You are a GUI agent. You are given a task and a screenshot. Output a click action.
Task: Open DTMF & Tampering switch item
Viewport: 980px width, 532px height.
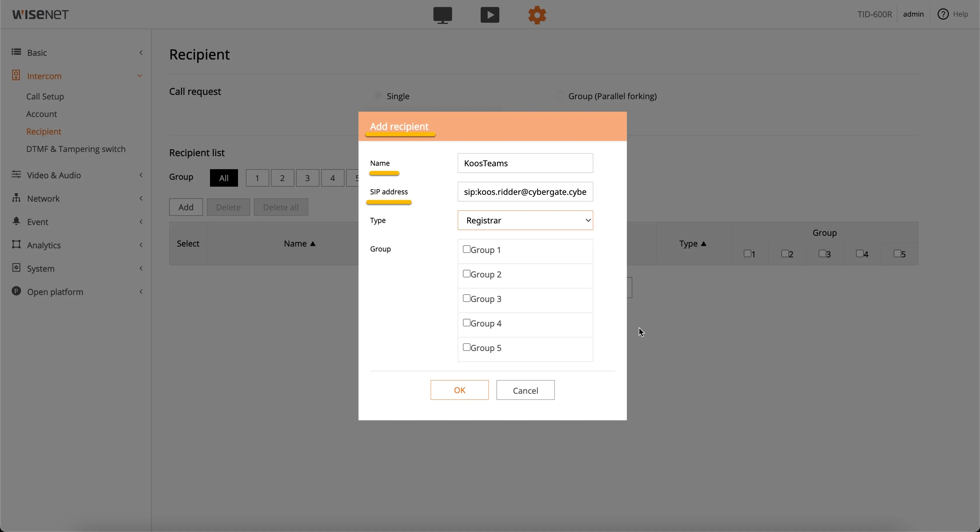point(76,149)
